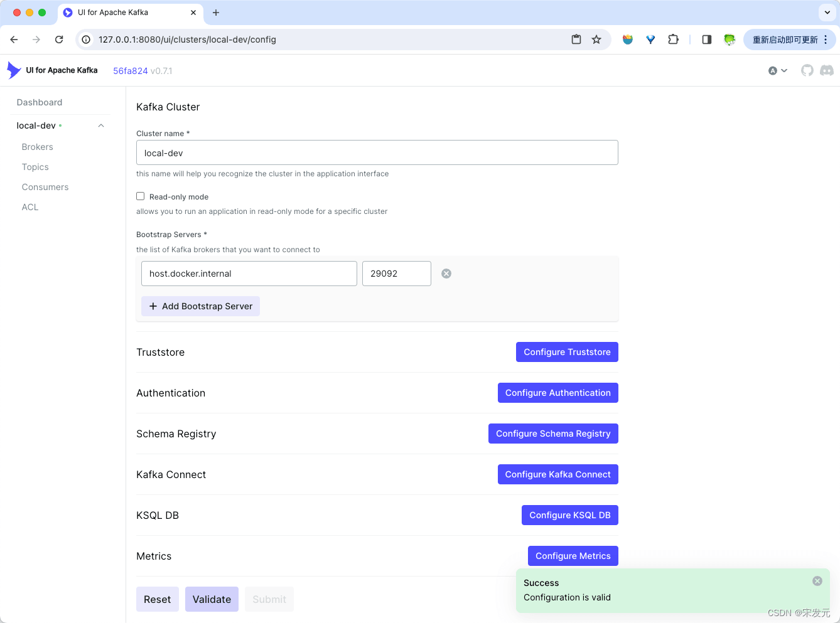Click the UI for Apache Kafka logo

[x=53, y=70]
